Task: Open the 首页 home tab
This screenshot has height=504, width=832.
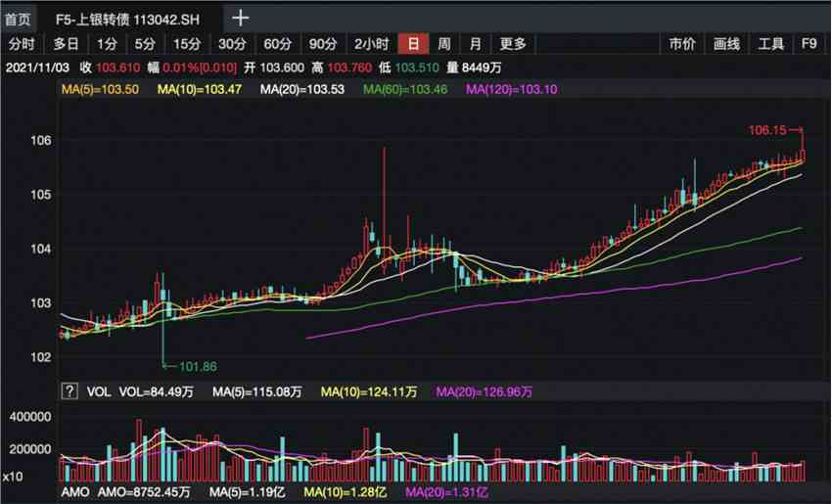Action: [18, 20]
